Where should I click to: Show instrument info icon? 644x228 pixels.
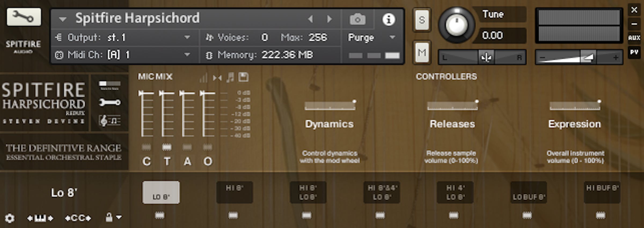point(388,19)
